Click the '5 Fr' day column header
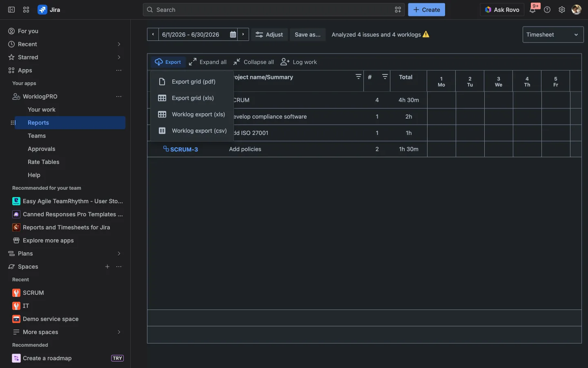This screenshot has height=368, width=588. point(556,81)
